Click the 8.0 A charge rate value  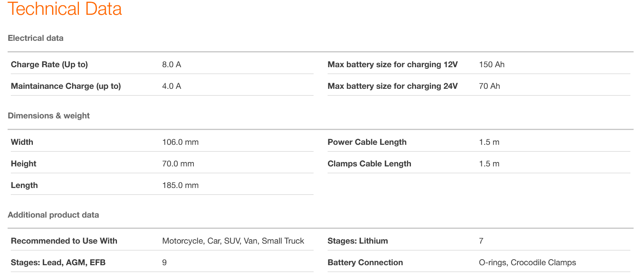coord(171,64)
